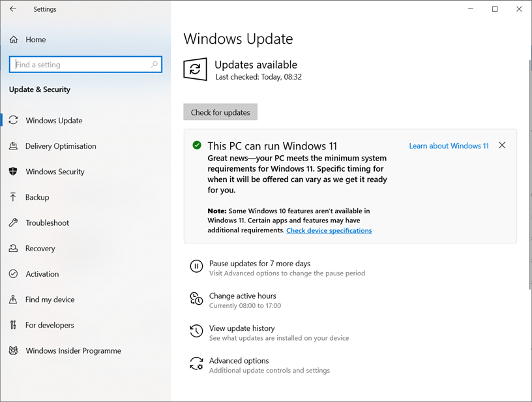Screen dimensions: 532x402
Task: Click 'Last checked: Today, 08:32' text
Action: click(x=259, y=77)
